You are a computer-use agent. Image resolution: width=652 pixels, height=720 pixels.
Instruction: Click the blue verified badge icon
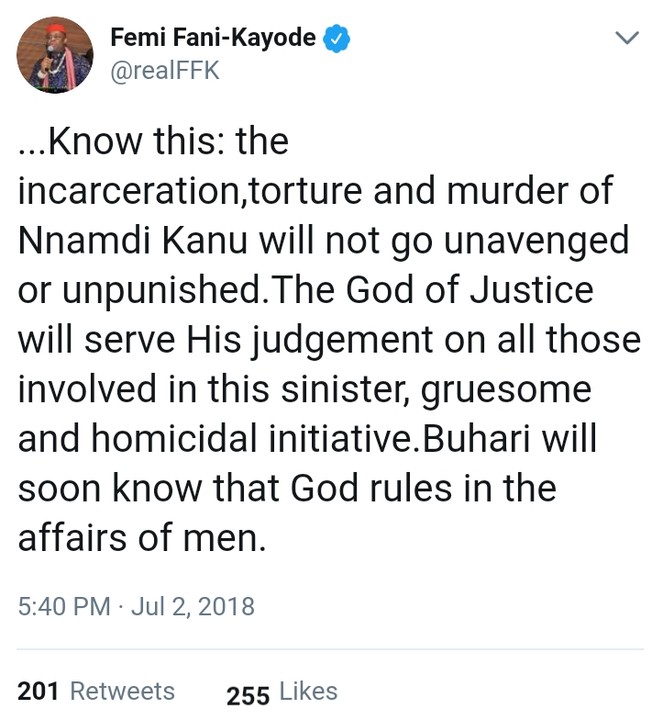340,39
